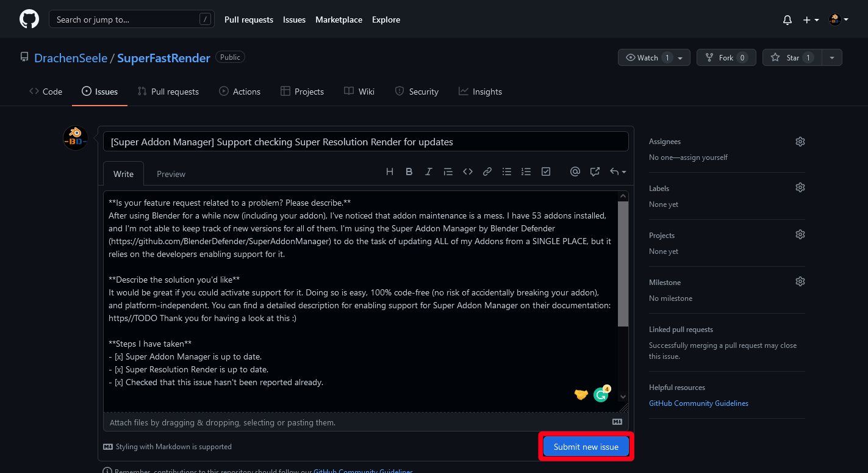Select the Preview tab
This screenshot has height=473, width=868.
click(171, 174)
